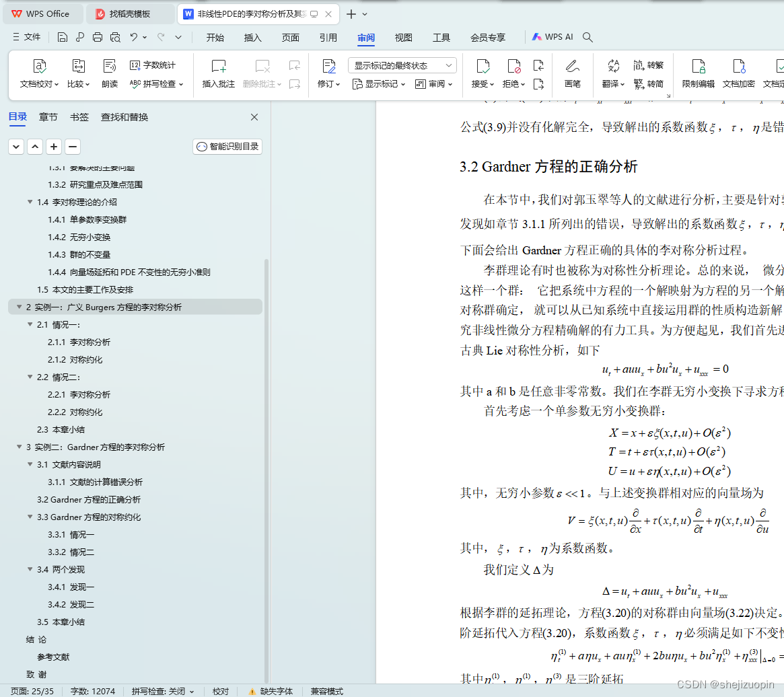This screenshot has width=784, height=697.
Task: Undo the last action
Action: tap(133, 37)
